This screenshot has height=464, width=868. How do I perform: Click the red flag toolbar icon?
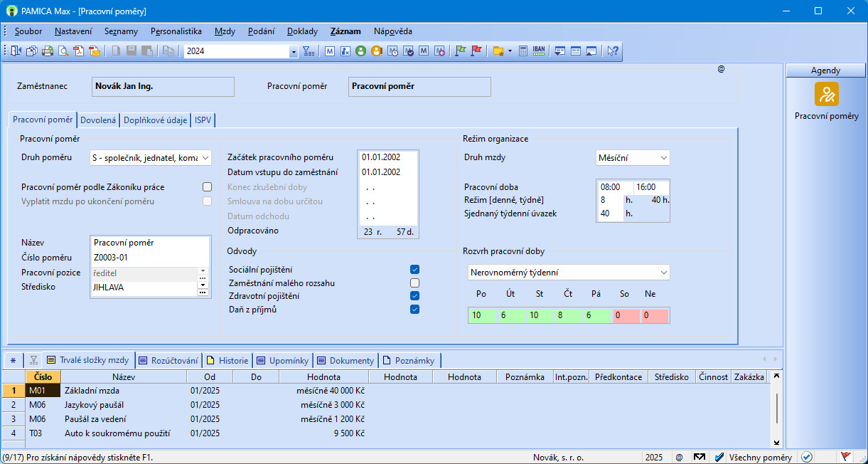point(476,51)
